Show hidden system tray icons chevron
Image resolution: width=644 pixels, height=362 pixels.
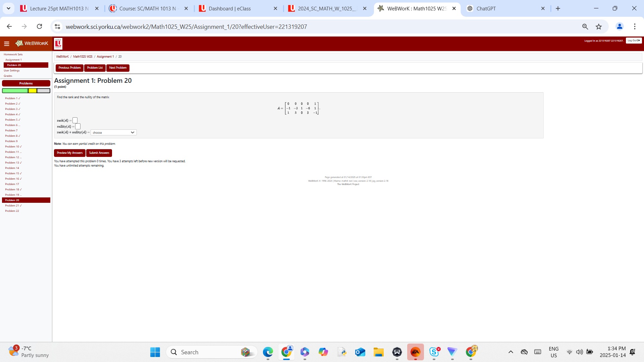pyautogui.click(x=511, y=352)
